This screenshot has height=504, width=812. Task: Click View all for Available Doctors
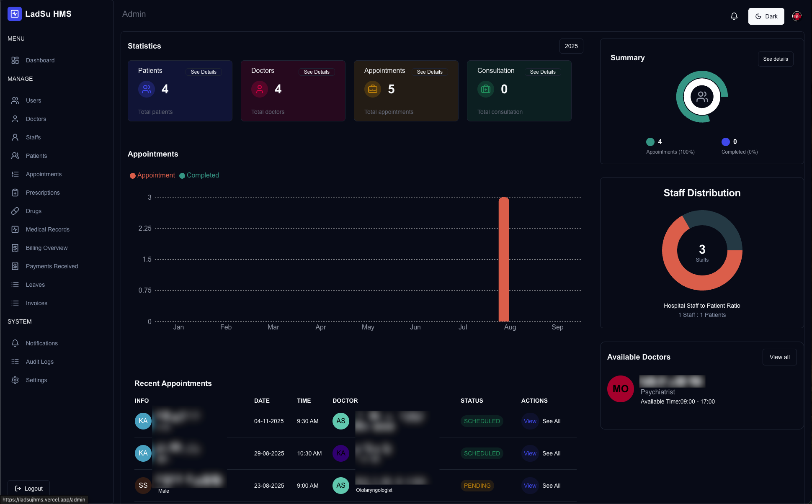point(779,357)
